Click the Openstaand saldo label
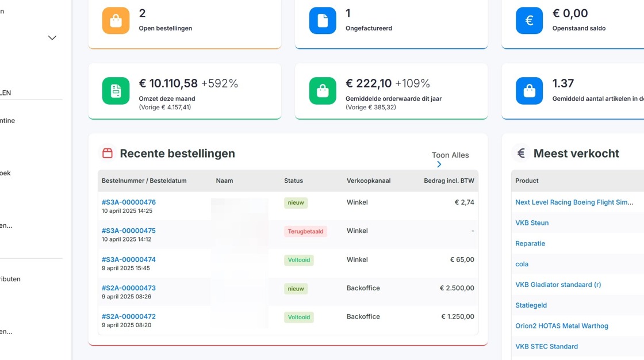 coord(578,28)
